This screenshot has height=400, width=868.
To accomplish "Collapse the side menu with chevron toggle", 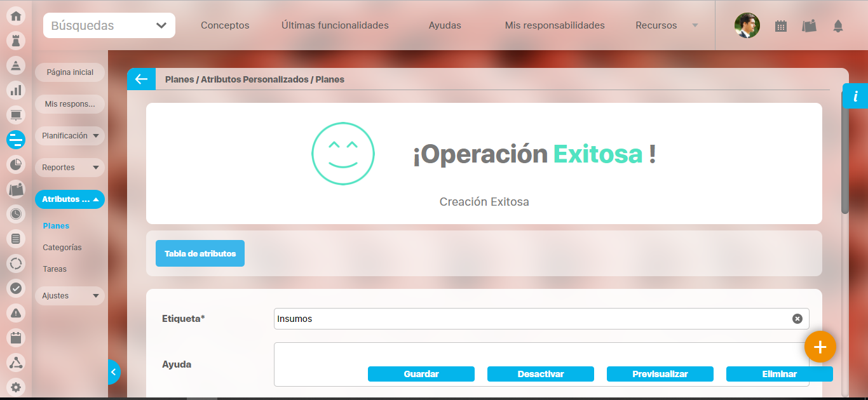I will coord(113,372).
